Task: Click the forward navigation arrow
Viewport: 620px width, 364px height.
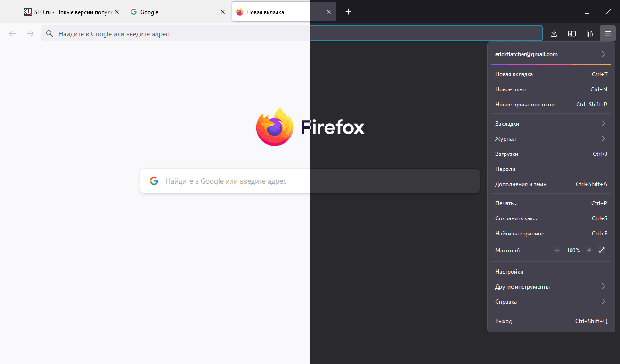Action: tap(30, 33)
